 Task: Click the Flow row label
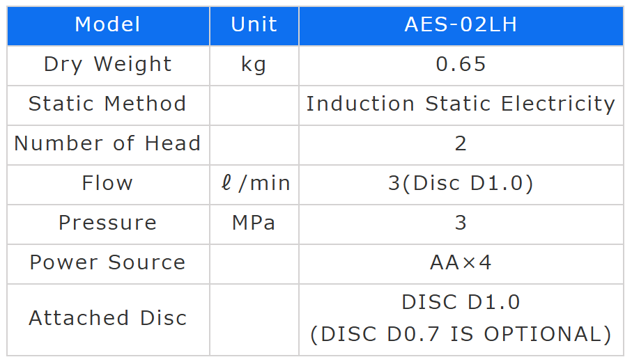(108, 184)
